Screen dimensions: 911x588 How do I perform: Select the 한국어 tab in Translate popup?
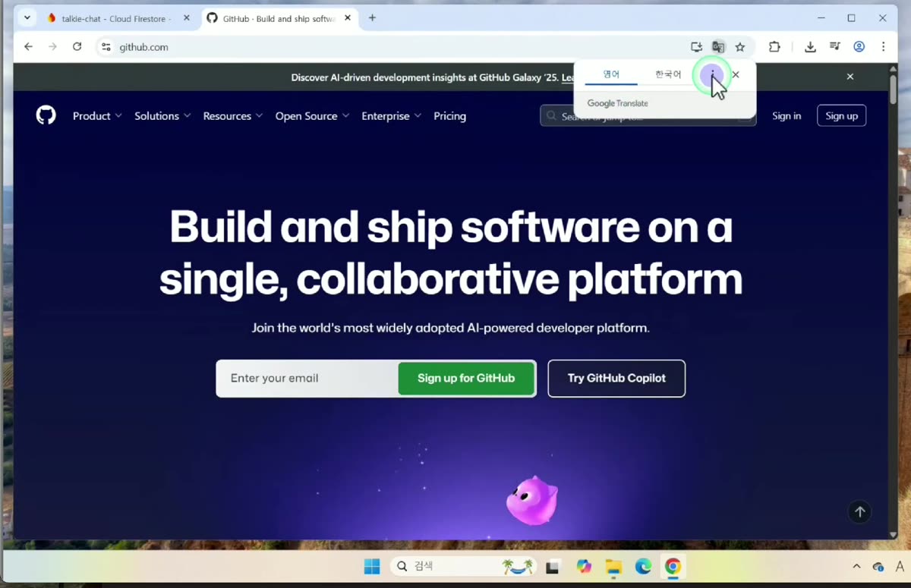[668, 74]
